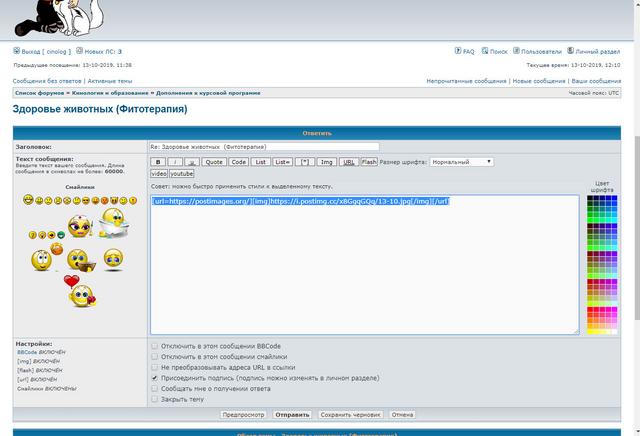
Task: Insert the heart with roses smiley
Action: tap(80, 291)
